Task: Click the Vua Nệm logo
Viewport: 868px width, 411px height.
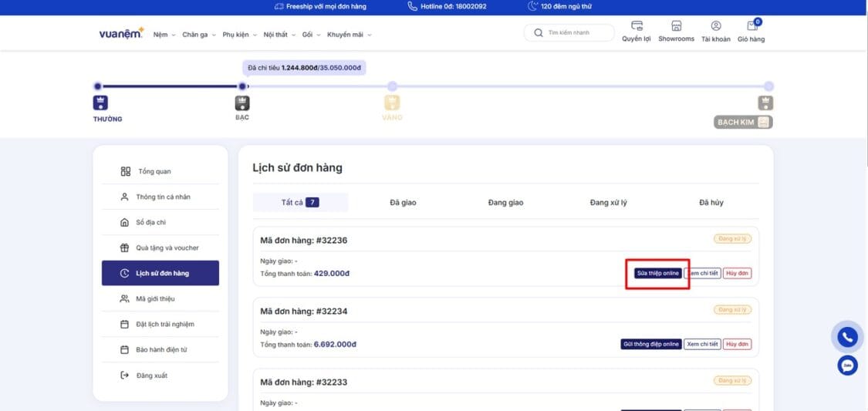Action: tap(121, 33)
